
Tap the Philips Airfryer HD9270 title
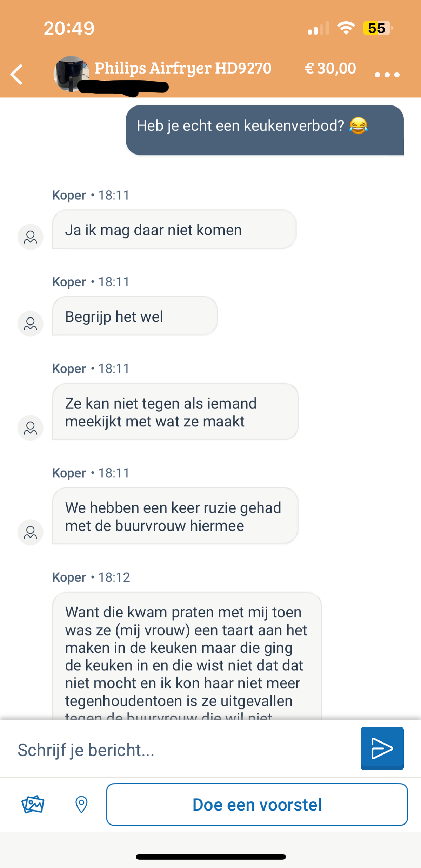coord(183,68)
